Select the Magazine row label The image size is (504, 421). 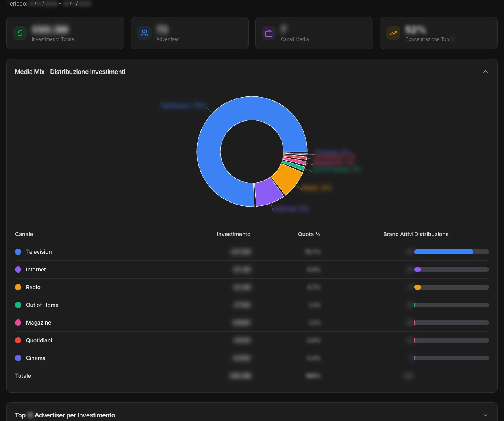[x=39, y=323]
